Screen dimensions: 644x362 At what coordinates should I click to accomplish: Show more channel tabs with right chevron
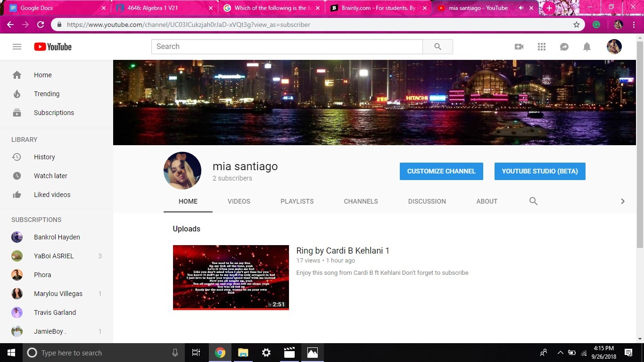[x=623, y=201]
